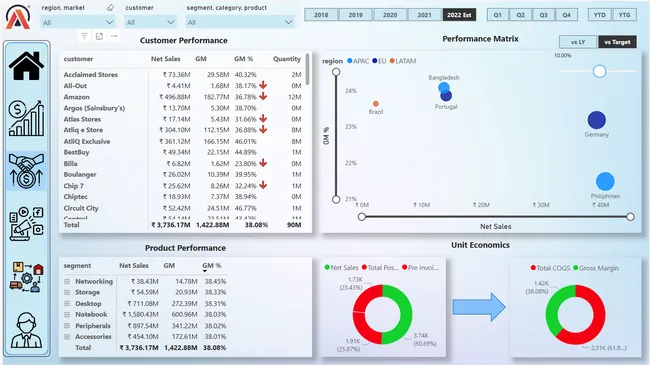The image size is (650, 365).
Task: Click the customer table vertical scrollbar
Action: [307, 69]
